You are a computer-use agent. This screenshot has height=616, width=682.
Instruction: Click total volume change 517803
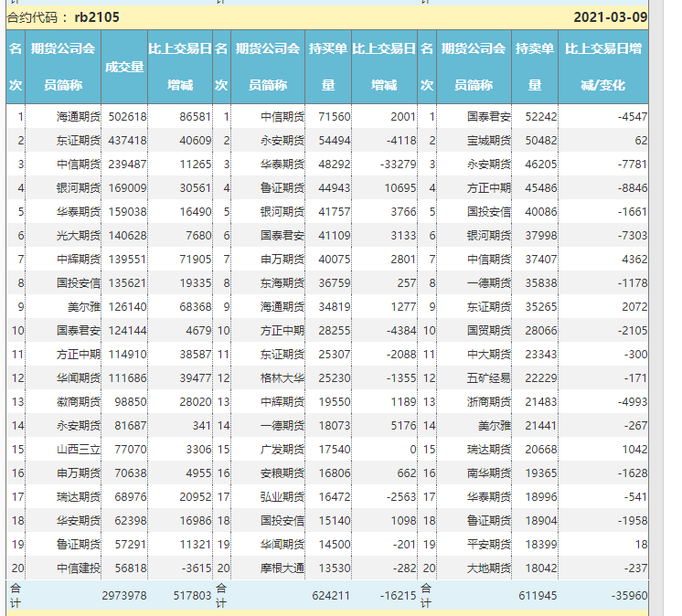(x=192, y=596)
